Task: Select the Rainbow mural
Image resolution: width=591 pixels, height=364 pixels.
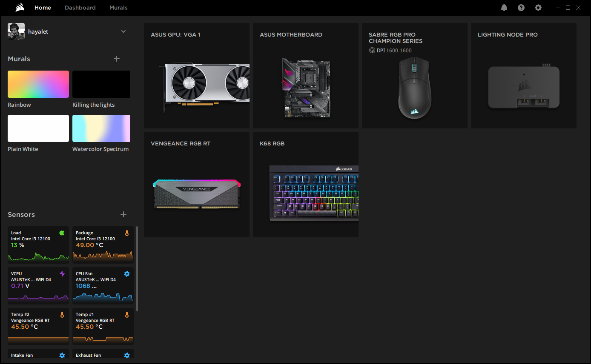Action: (38, 84)
